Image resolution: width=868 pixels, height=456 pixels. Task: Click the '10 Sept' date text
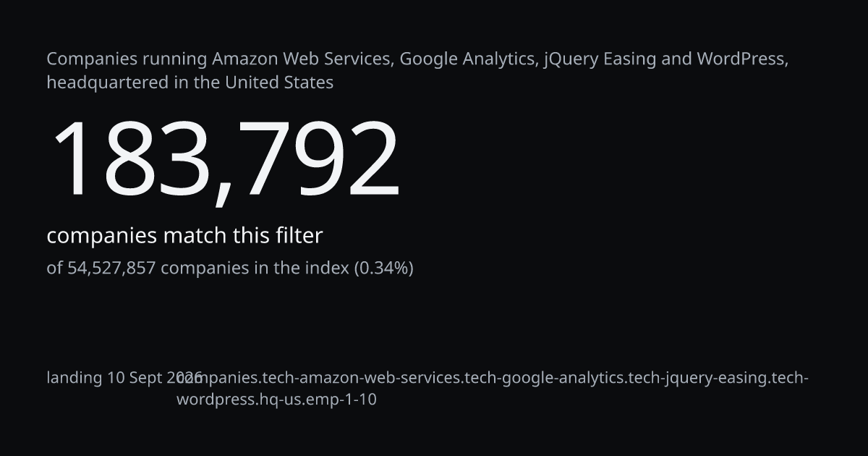pyautogui.click(x=135, y=378)
